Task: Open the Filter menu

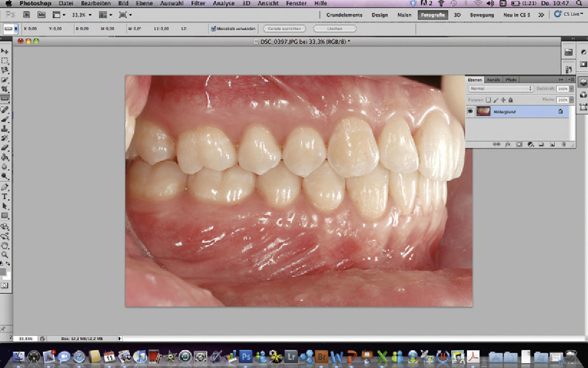Action: (198, 3)
